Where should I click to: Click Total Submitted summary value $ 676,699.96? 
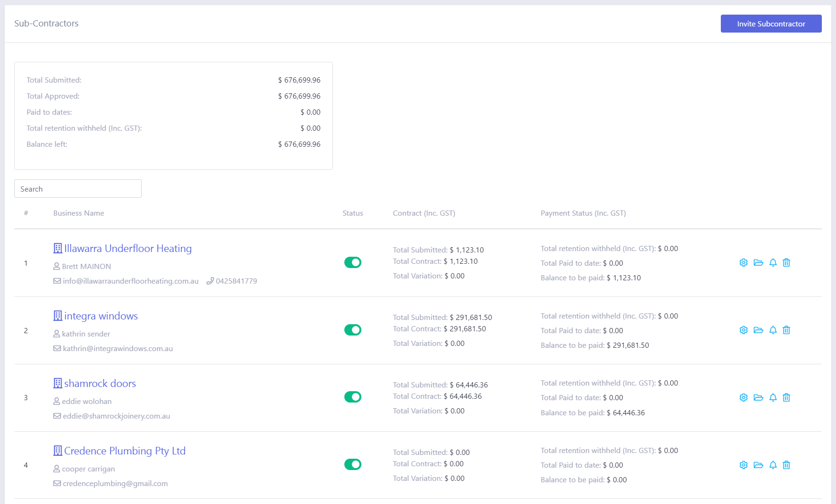point(299,80)
